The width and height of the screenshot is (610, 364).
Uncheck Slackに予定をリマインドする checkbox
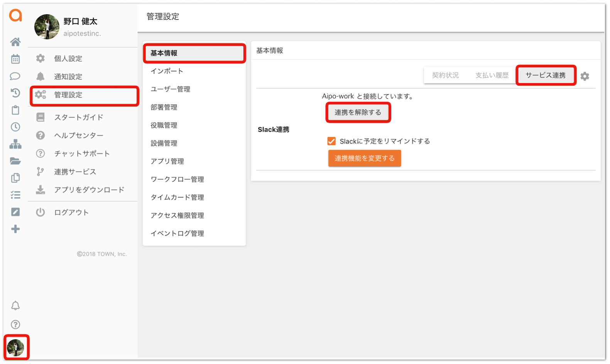click(331, 141)
